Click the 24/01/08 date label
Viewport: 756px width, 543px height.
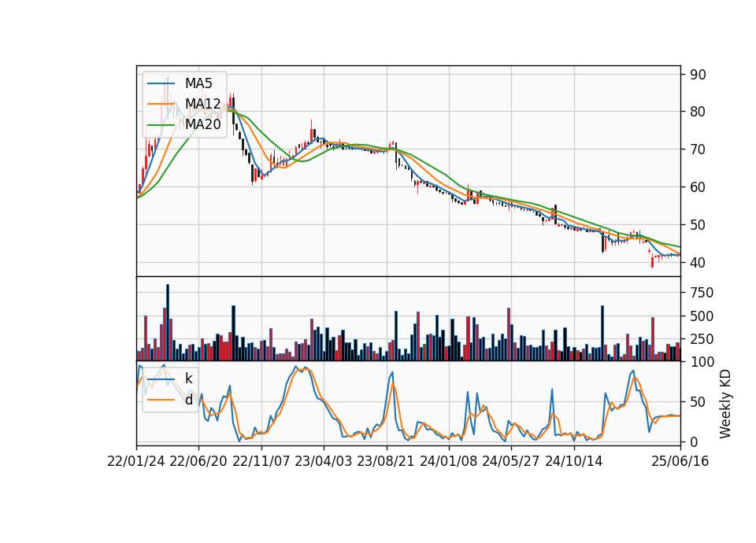(448, 461)
